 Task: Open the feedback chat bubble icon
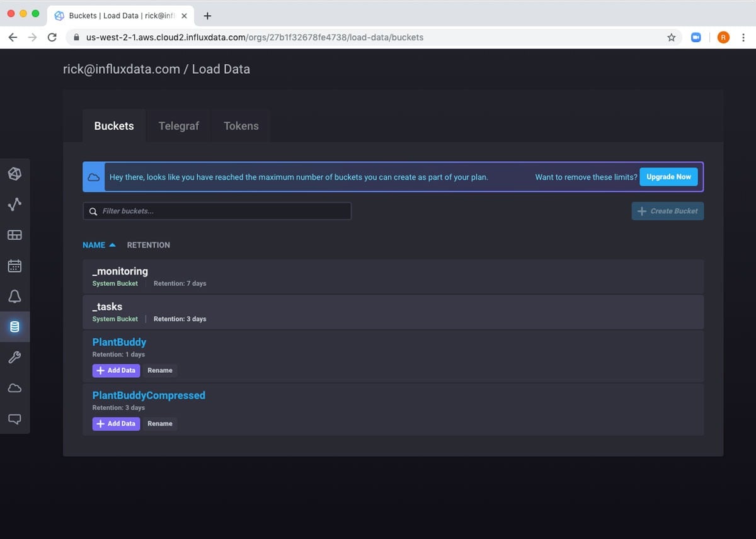(x=14, y=419)
